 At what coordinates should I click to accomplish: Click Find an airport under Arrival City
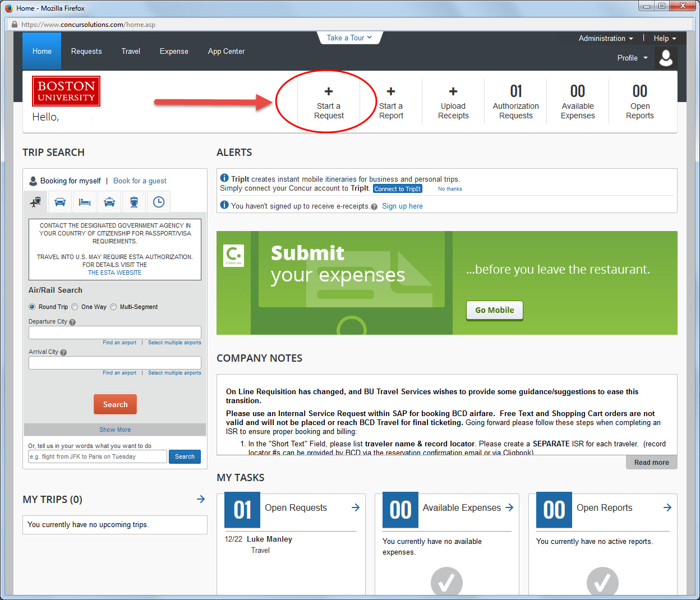point(119,373)
